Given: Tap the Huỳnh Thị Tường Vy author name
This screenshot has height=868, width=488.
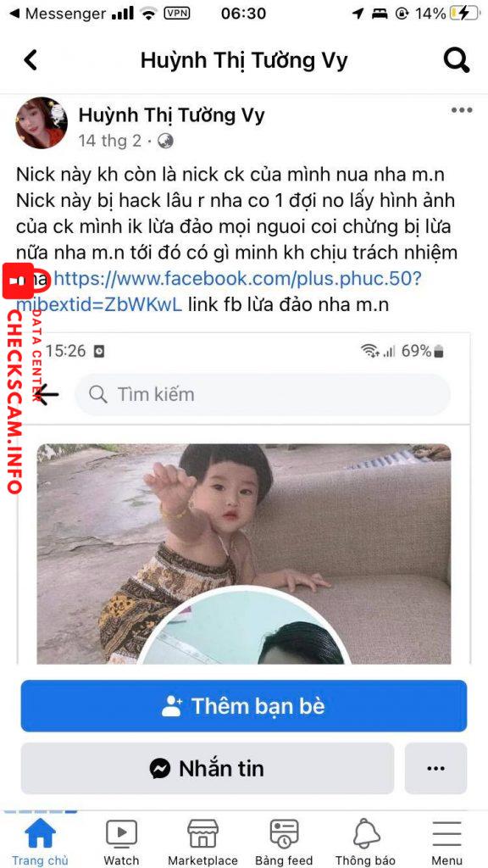Looking at the screenshot, I should (171, 115).
